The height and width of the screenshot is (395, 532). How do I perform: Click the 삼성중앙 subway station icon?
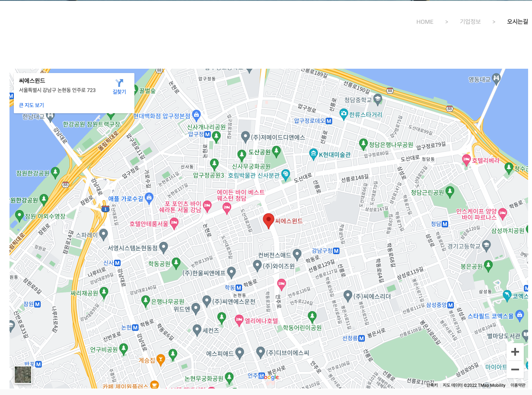click(x=452, y=305)
